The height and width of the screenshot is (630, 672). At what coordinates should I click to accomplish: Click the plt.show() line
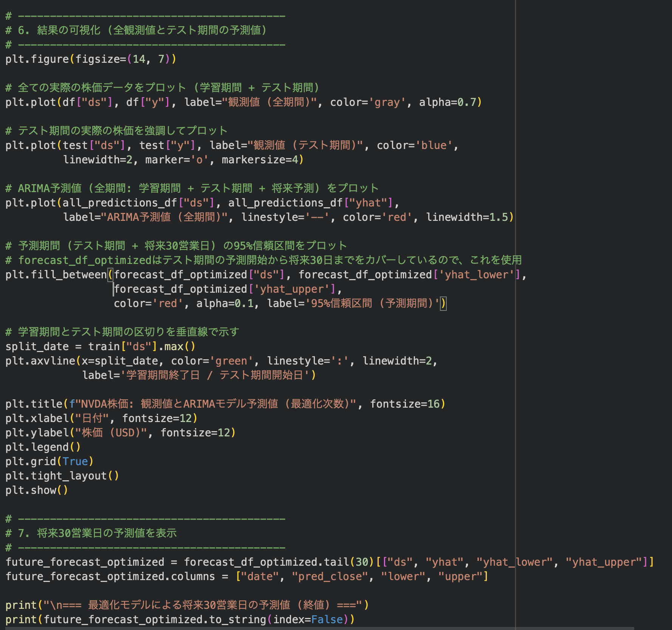click(37, 490)
